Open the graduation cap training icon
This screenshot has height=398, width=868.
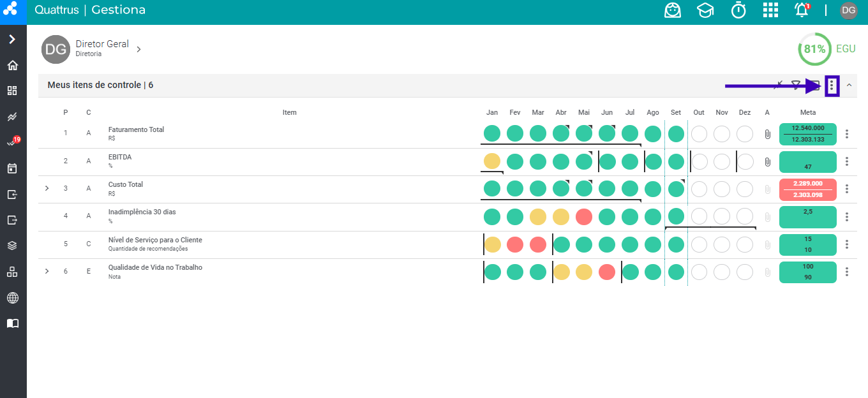(705, 10)
